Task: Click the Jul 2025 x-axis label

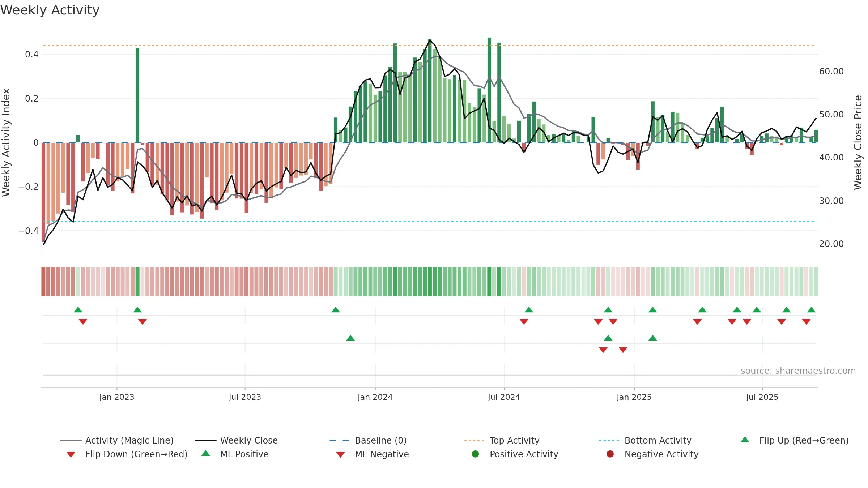Action: coord(762,397)
